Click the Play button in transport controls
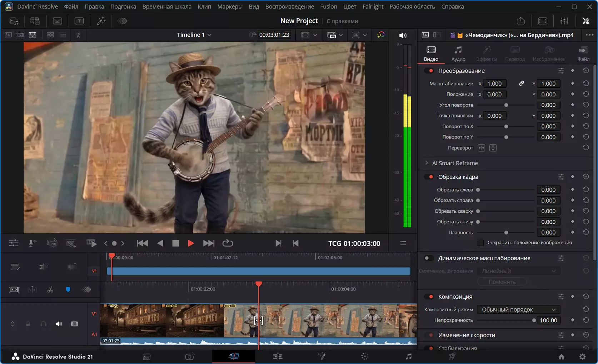Screen dimensions: 598x364 tap(191, 243)
